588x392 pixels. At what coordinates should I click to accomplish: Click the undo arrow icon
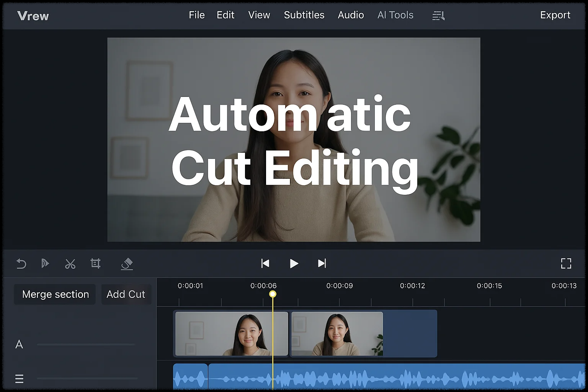coord(21,264)
